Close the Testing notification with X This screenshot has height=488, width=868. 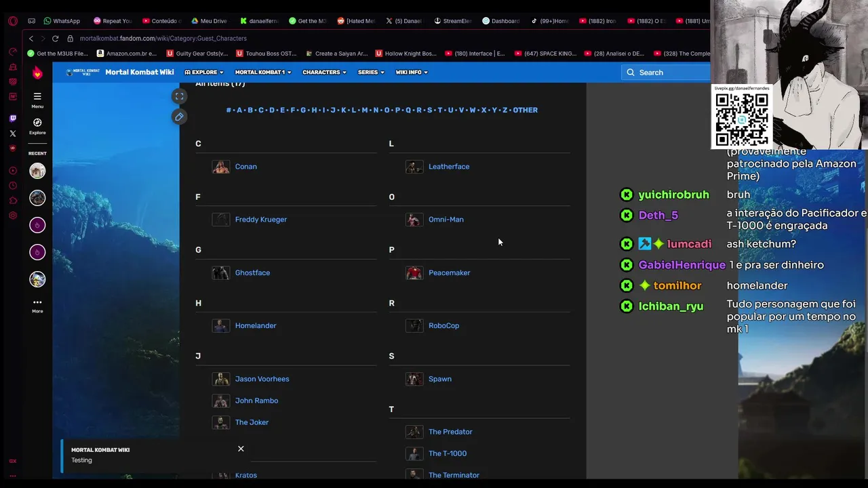[x=241, y=449]
